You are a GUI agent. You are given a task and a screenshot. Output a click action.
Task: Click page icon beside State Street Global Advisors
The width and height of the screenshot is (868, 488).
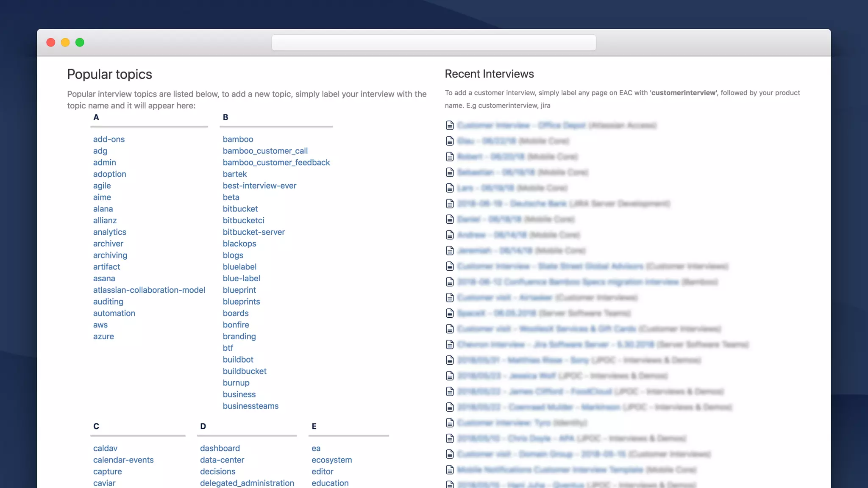(x=450, y=266)
